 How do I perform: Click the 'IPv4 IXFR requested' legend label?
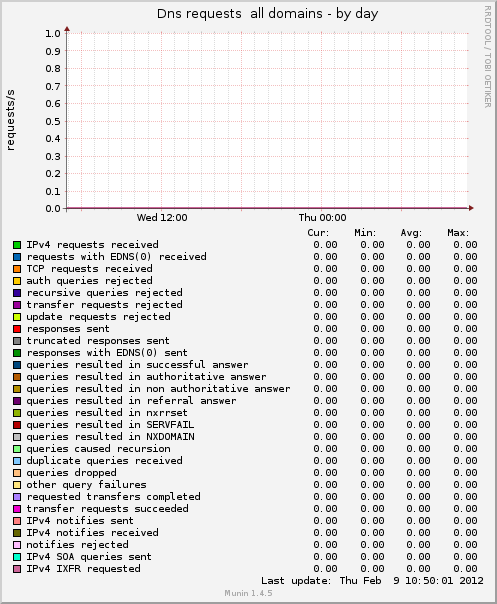click(83, 569)
